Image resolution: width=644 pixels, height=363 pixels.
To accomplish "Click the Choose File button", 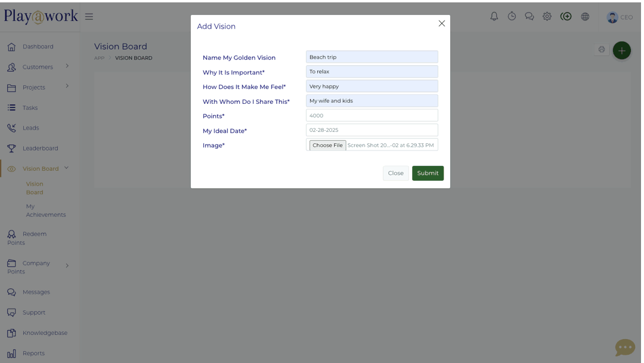I will click(x=327, y=145).
